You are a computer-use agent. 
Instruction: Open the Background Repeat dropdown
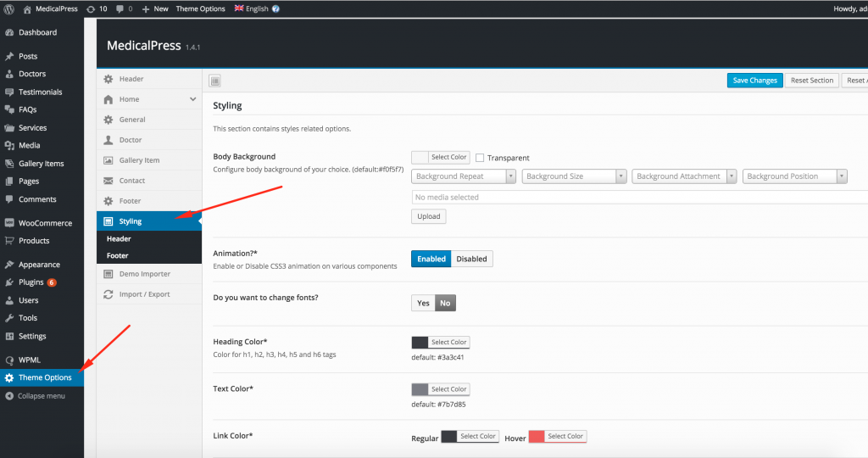click(x=464, y=176)
